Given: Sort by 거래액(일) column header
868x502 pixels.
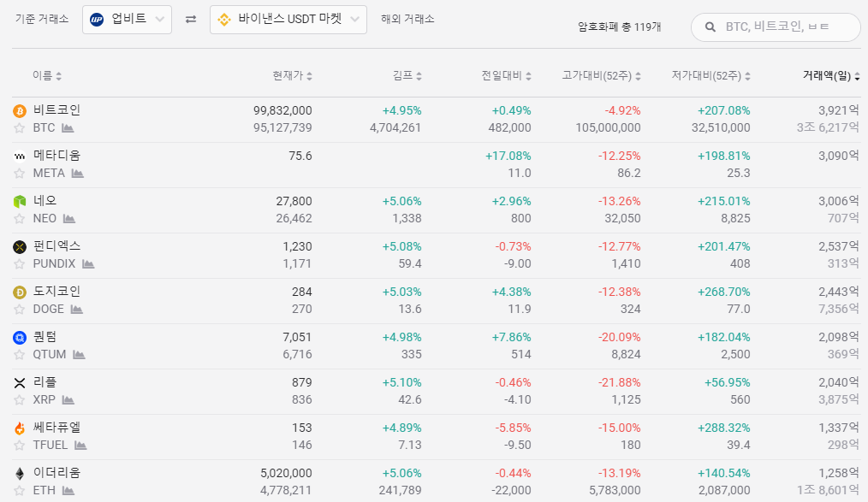Looking at the screenshot, I should pyautogui.click(x=831, y=76).
